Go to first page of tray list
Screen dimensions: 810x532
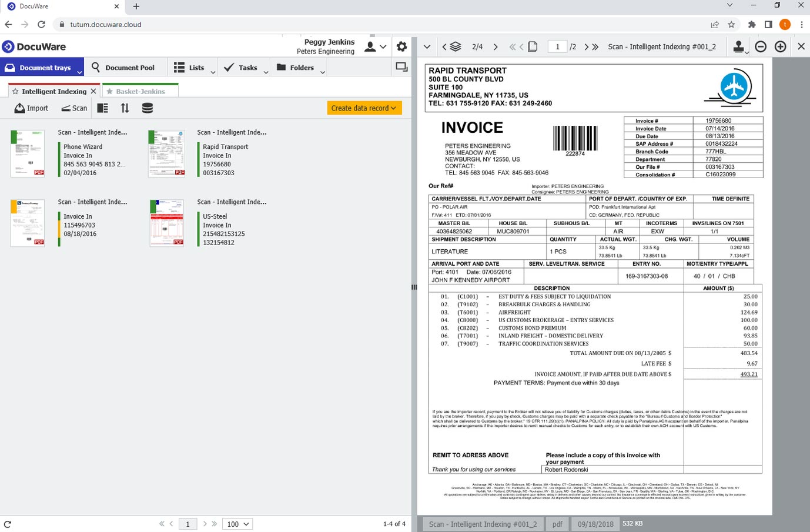point(162,524)
